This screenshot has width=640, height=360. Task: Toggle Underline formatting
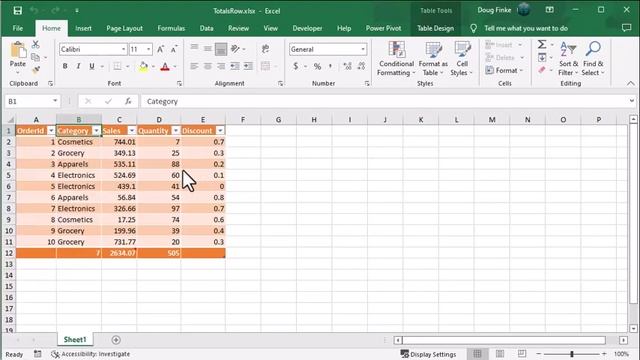pyautogui.click(x=92, y=66)
